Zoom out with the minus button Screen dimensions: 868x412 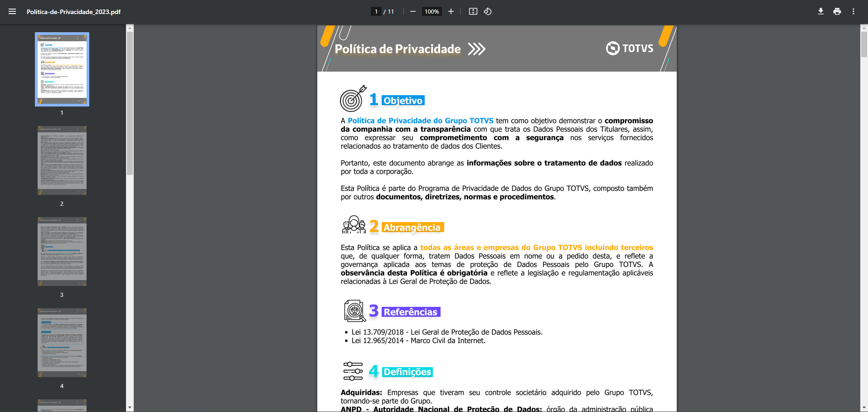(x=412, y=12)
